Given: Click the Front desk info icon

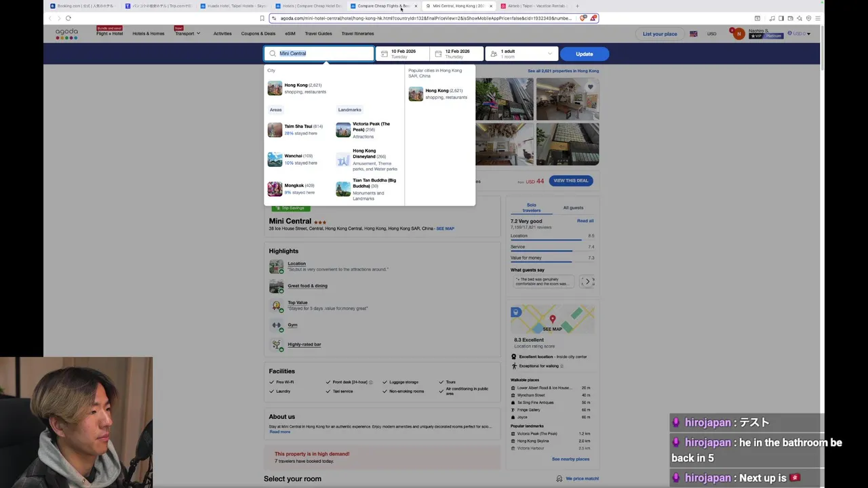Looking at the screenshot, I should coord(371,382).
